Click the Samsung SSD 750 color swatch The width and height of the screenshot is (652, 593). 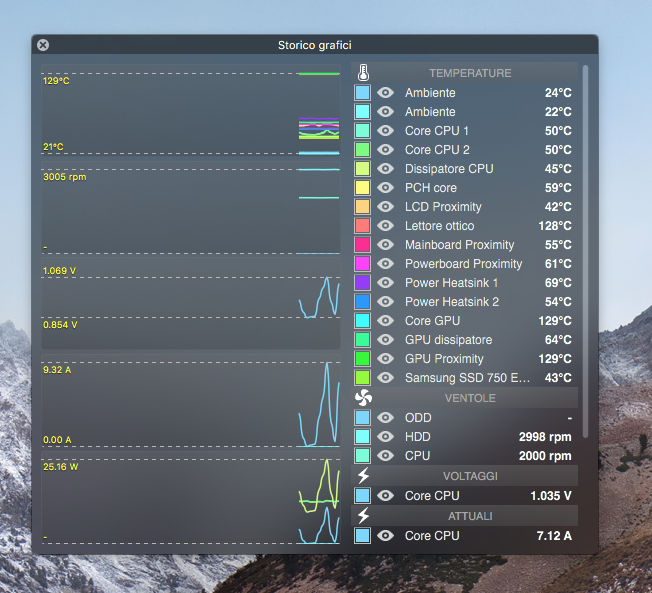[x=363, y=378]
